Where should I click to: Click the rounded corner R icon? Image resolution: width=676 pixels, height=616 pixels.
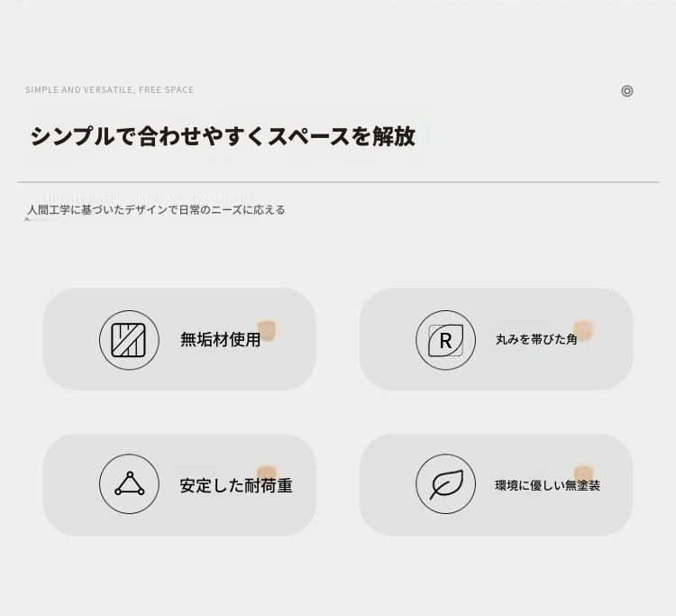pyautogui.click(x=446, y=340)
